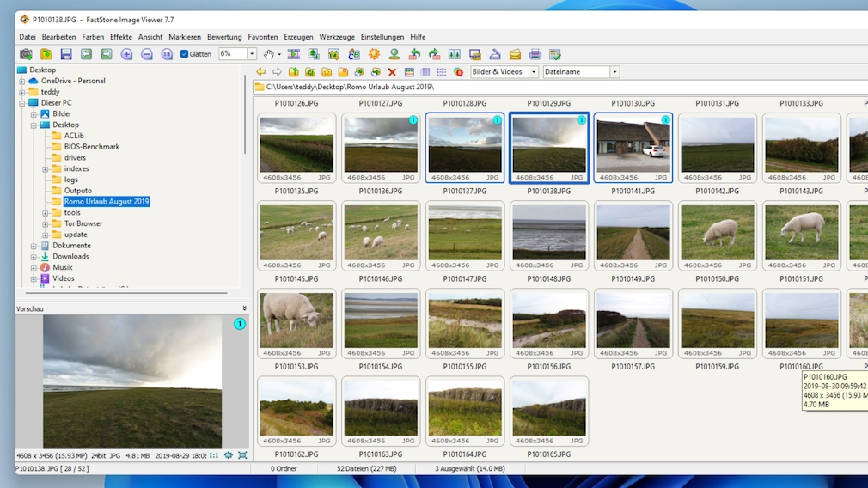
Task: Select Romo Urlaub August 2019 folder
Action: tap(107, 201)
